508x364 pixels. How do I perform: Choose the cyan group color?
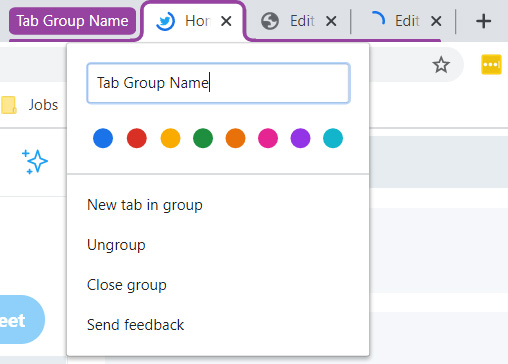(x=333, y=138)
